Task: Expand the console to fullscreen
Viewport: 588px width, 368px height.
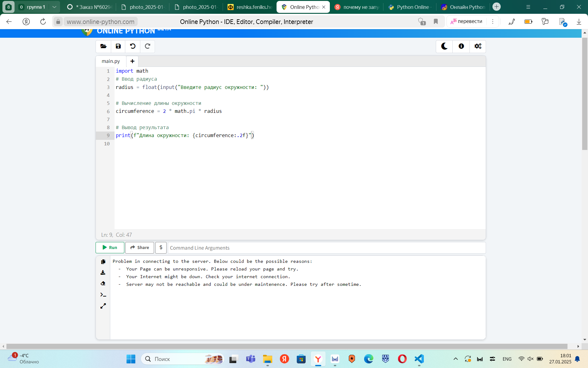Action: (x=103, y=306)
